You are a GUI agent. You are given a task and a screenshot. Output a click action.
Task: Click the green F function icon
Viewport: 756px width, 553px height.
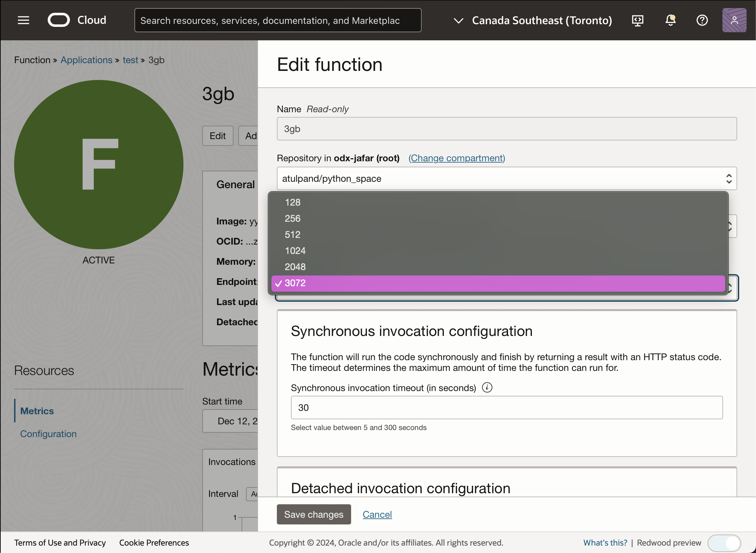coord(99,164)
